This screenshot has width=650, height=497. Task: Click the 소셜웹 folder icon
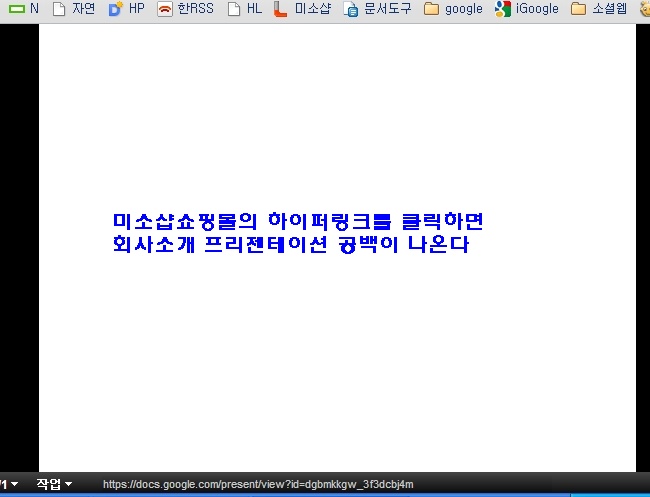pos(578,9)
